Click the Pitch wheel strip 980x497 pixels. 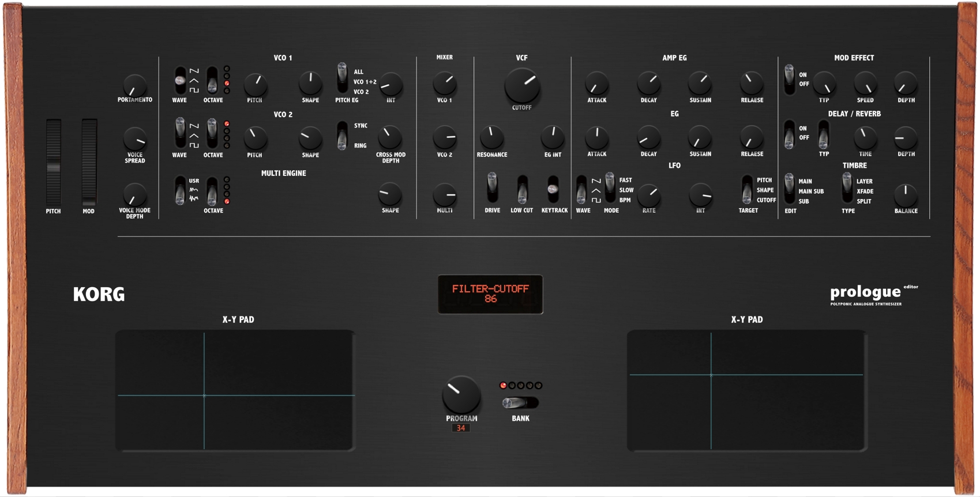[53, 163]
